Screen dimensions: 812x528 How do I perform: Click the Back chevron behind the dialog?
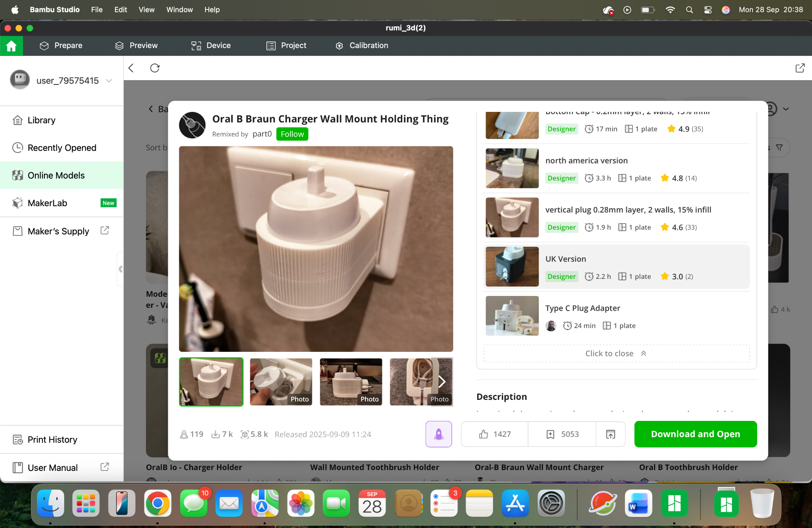point(151,109)
